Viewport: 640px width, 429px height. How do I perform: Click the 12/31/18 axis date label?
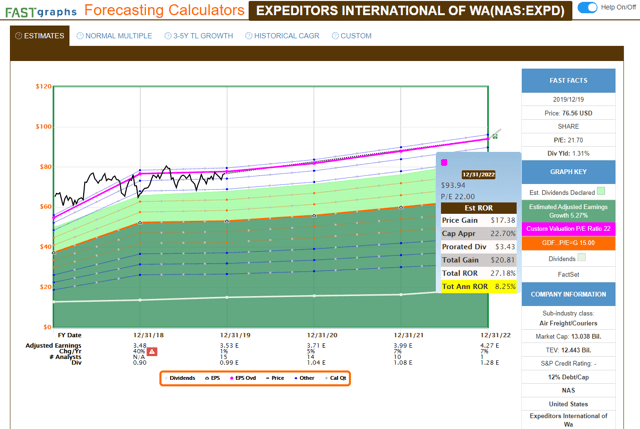(x=148, y=335)
